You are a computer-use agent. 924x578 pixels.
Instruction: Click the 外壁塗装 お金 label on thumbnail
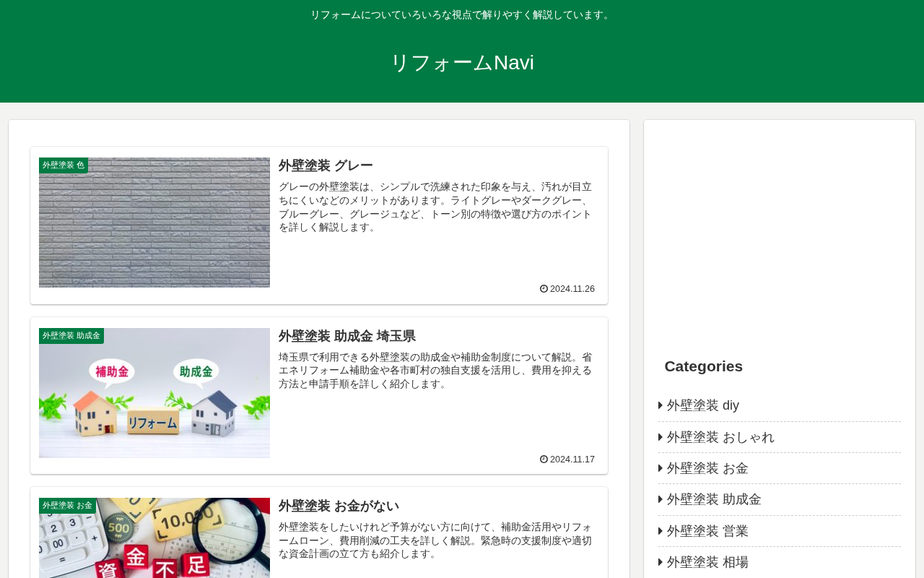point(67,506)
